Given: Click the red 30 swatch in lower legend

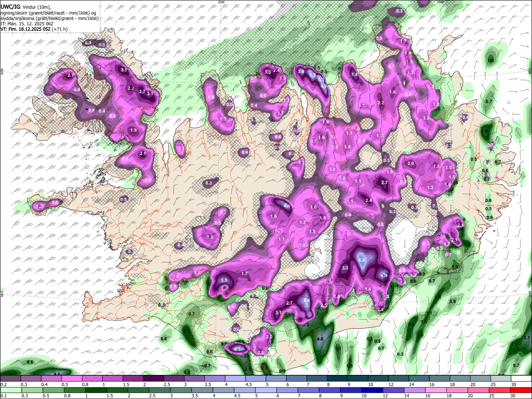Looking at the screenshot, I should pos(522,390).
